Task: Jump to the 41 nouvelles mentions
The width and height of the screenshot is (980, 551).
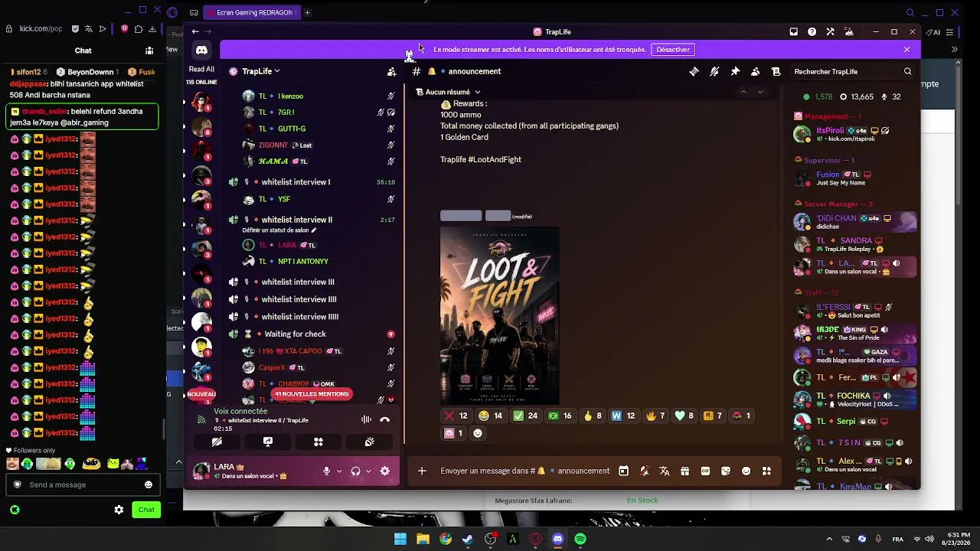Action: point(311,394)
